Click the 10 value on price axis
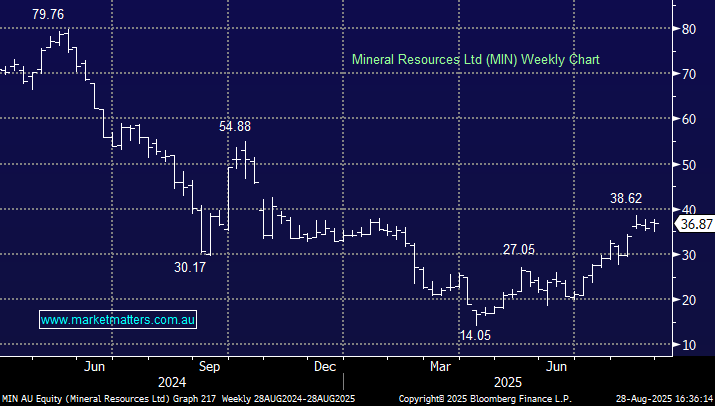The height and width of the screenshot is (406, 715). (x=689, y=345)
